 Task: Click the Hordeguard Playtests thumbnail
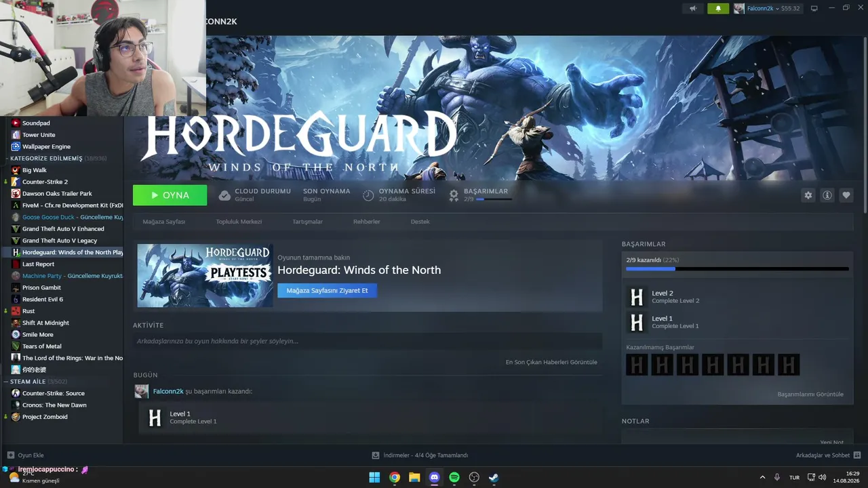coord(205,275)
